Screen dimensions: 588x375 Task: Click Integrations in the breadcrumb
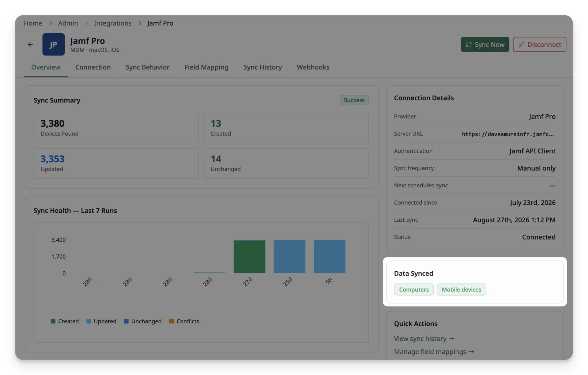pos(112,23)
